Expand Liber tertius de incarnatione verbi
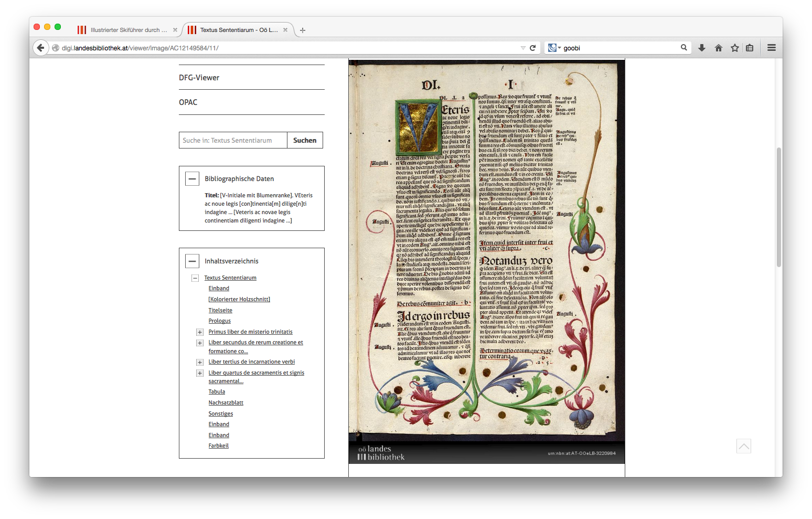 (200, 363)
